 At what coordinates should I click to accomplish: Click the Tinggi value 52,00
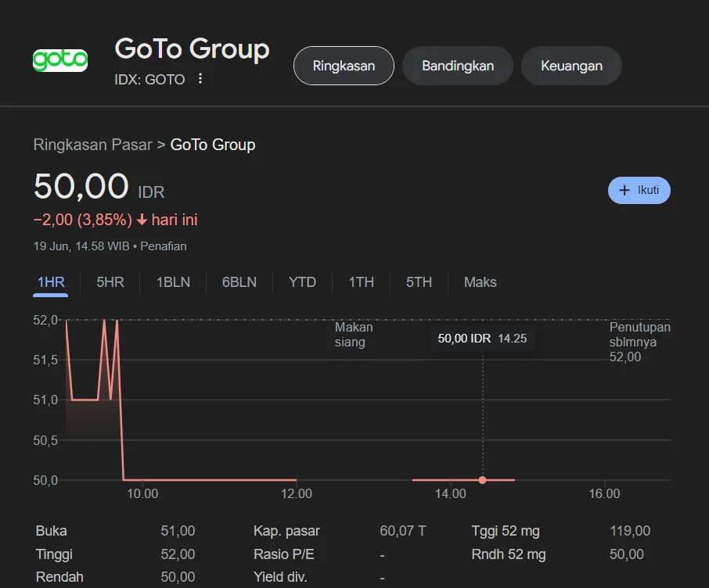click(x=178, y=554)
